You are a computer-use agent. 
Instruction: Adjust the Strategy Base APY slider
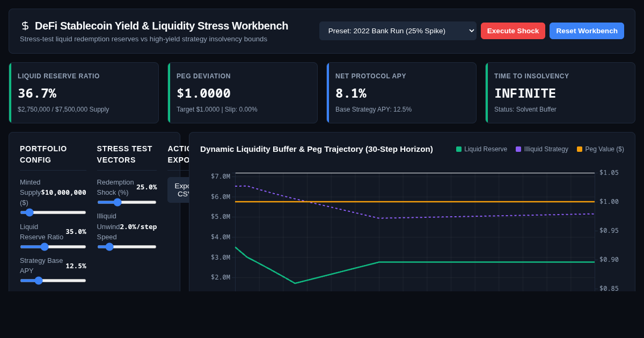53,281
